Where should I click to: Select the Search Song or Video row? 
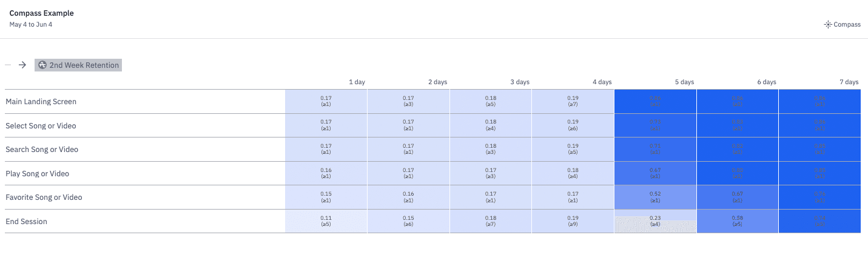pyautogui.click(x=42, y=150)
